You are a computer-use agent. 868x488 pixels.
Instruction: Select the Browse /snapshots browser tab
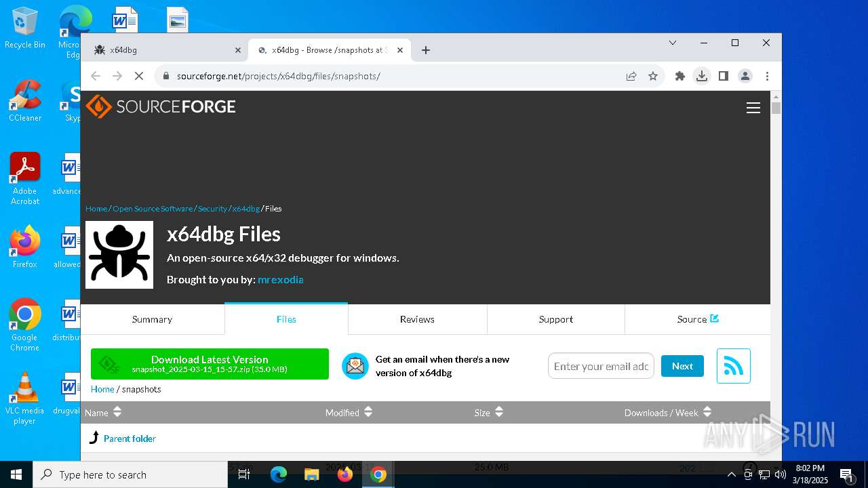pos(330,50)
